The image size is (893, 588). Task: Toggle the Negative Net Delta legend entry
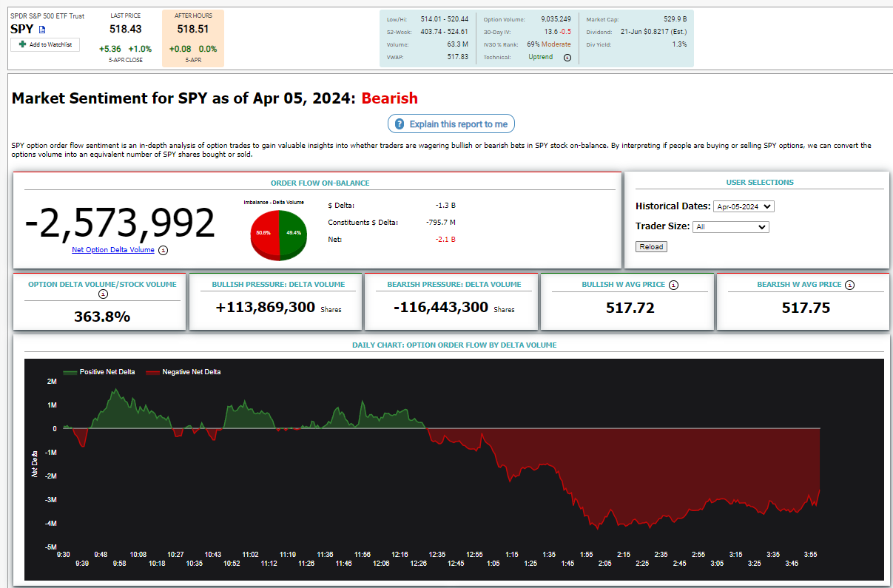tap(183, 372)
